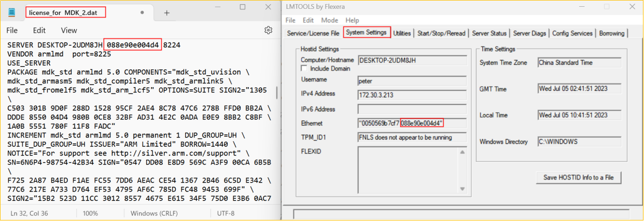Open the 100% zoom level selector
This screenshot has height=221, width=644.
point(90,213)
